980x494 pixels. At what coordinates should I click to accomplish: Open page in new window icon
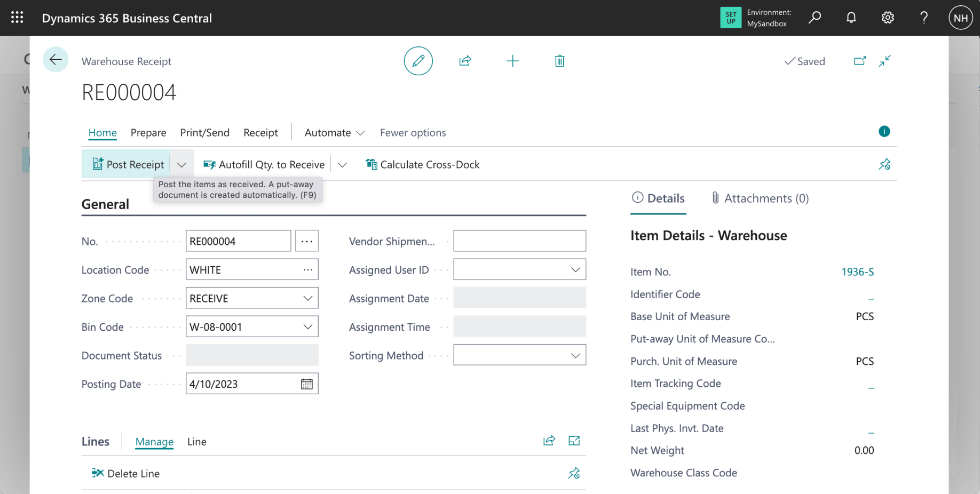pos(859,61)
